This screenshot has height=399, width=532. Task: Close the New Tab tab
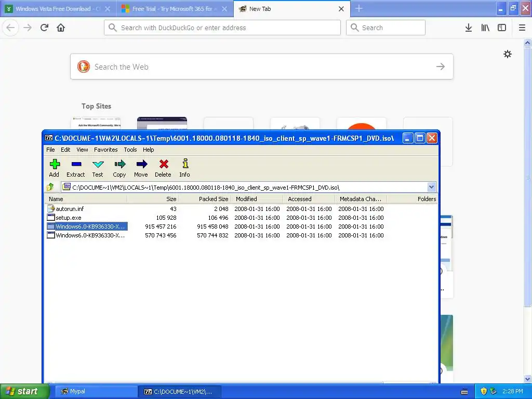pos(341,9)
